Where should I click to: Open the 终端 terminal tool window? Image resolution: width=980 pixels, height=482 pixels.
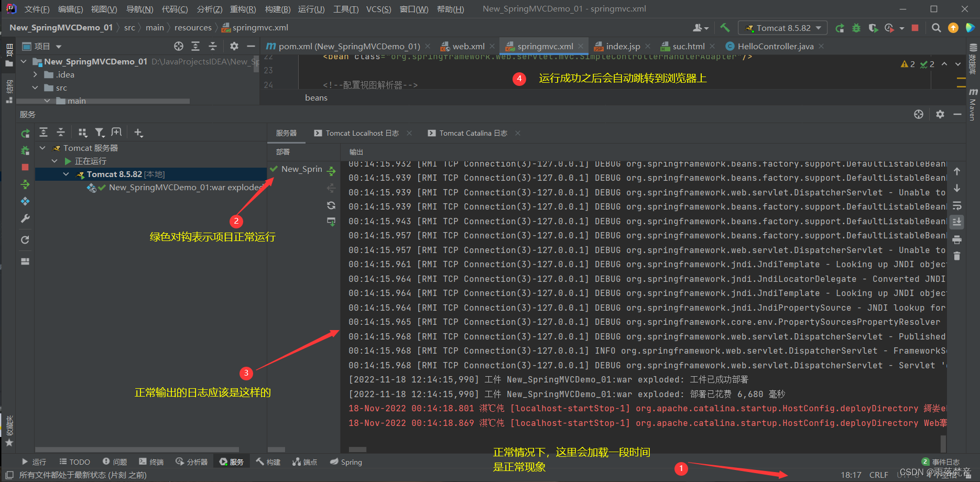[x=151, y=462]
